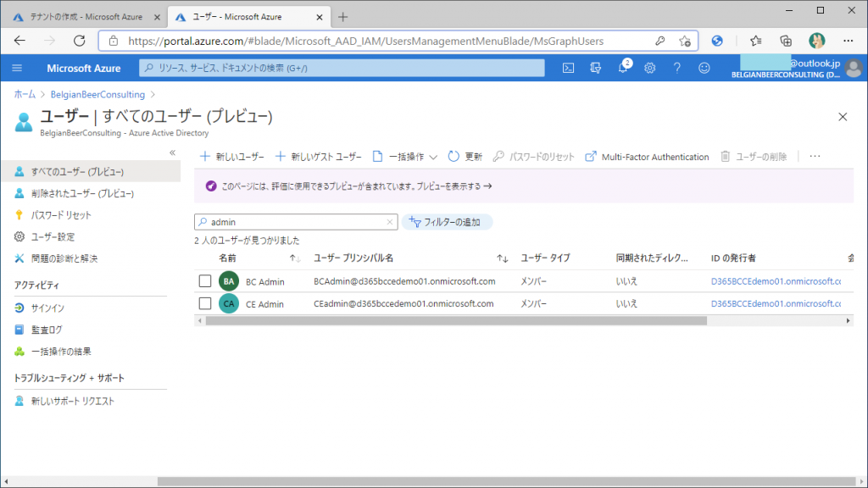Open すべてのユーザー (プレビュー) menu item
This screenshot has width=868, height=488.
pos(91,171)
